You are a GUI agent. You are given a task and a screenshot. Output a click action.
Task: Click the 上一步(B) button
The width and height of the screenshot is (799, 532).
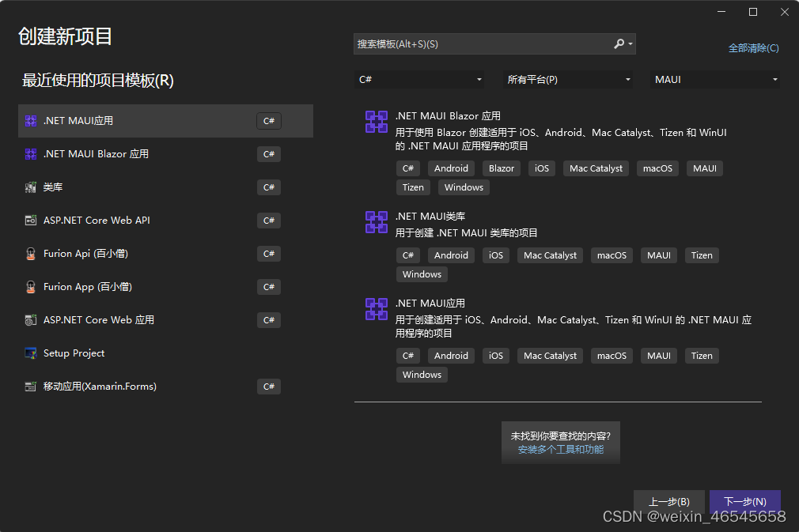(x=668, y=501)
